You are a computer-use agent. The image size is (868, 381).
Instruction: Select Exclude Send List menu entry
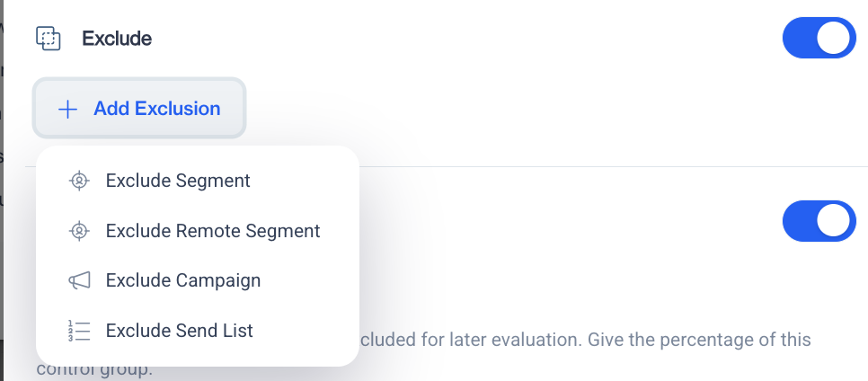tap(180, 331)
